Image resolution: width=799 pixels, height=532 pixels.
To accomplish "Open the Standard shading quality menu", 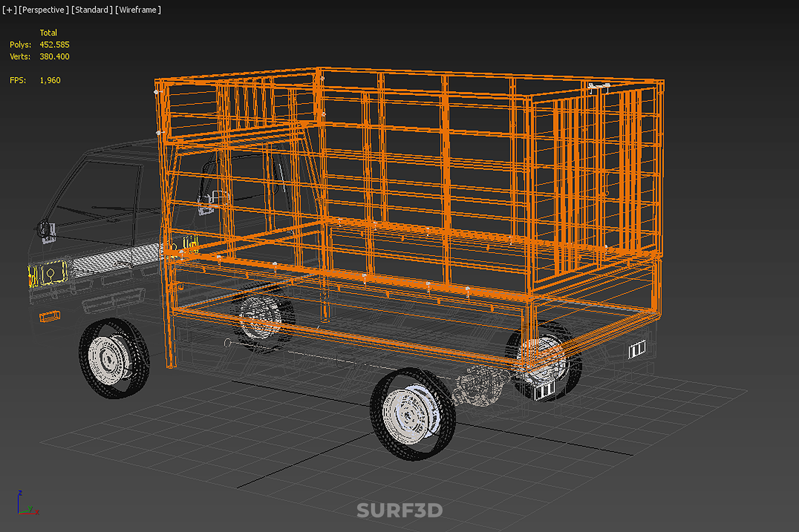I will pos(92,10).
